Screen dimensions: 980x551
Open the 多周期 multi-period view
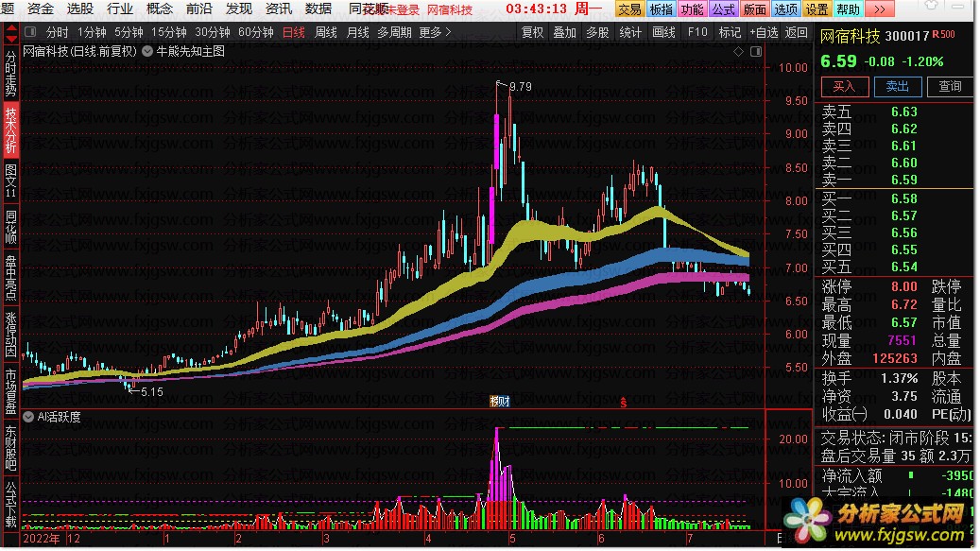[394, 32]
